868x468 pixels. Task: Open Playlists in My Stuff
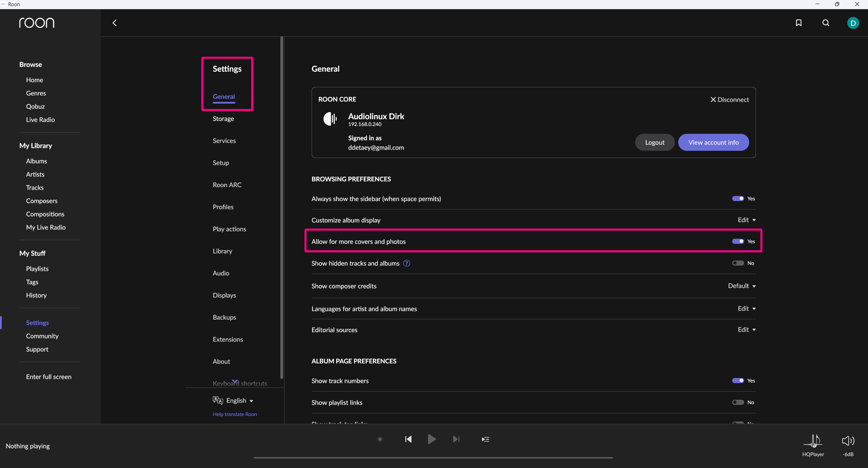[37, 269]
